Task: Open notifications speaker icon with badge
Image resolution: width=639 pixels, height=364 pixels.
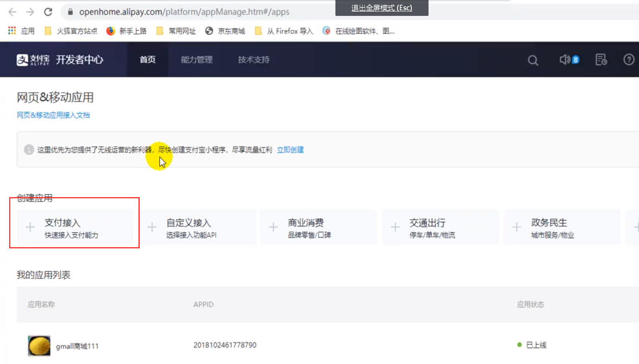Action: tap(569, 60)
